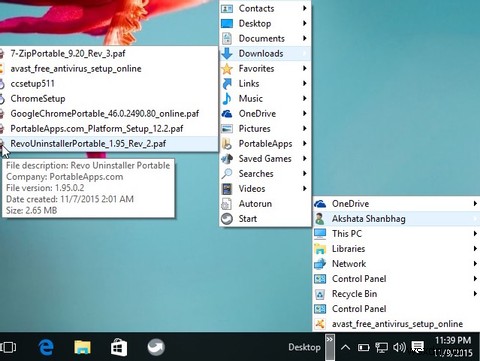This screenshot has height=361, width=480.
Task: Expand the Documents submenu arrow
Action: (x=304, y=38)
